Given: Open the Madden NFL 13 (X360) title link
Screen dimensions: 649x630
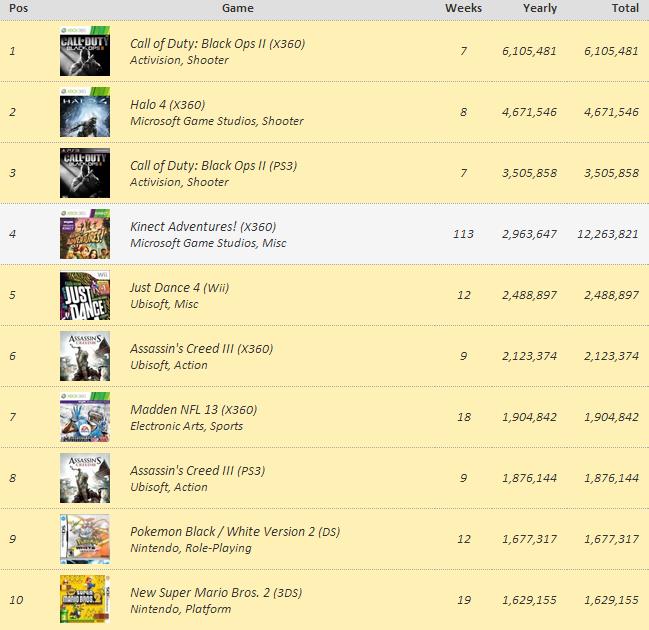Looking at the screenshot, I should [194, 409].
